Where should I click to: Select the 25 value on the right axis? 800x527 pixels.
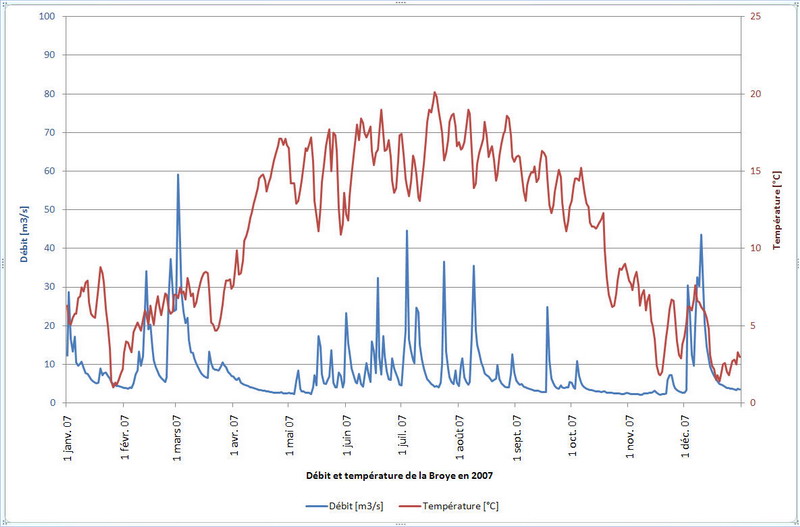(x=756, y=17)
